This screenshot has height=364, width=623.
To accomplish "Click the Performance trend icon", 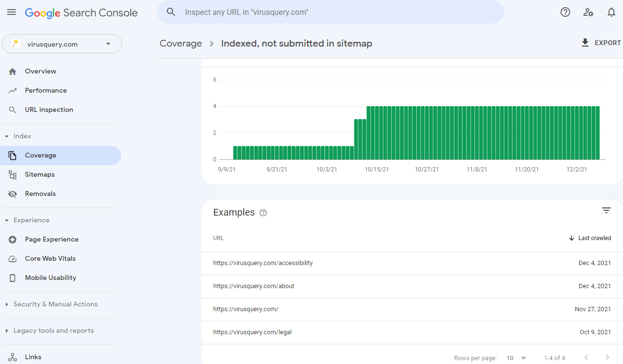I will pos(12,90).
